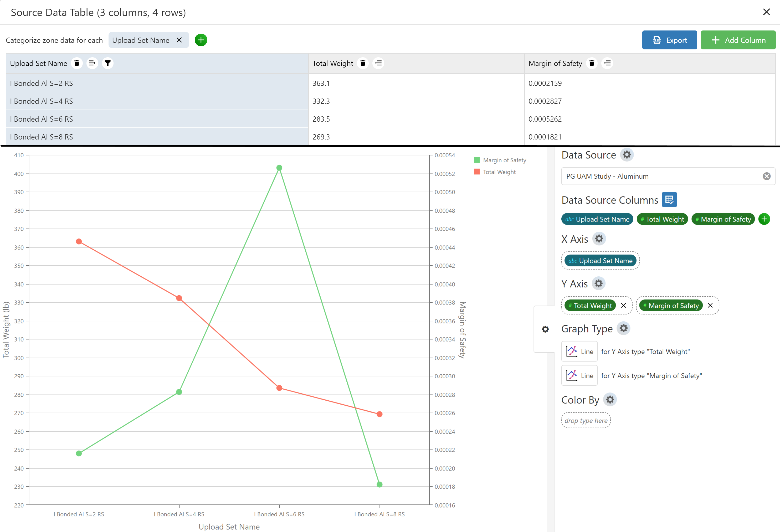This screenshot has height=532, width=780.
Task: Remove Upload Set Name category chip
Action: (179, 40)
